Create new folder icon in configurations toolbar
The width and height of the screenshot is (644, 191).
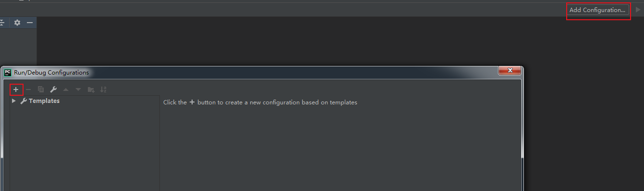tap(91, 89)
